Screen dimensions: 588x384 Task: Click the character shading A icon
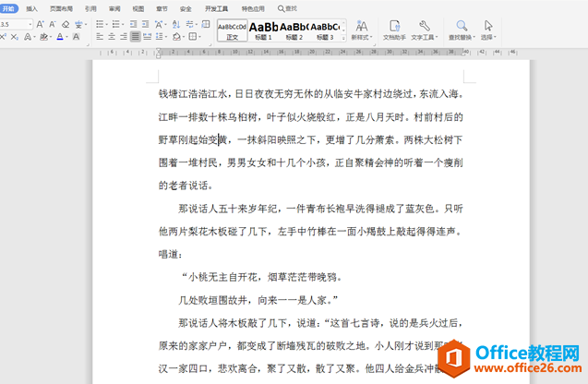(x=76, y=37)
